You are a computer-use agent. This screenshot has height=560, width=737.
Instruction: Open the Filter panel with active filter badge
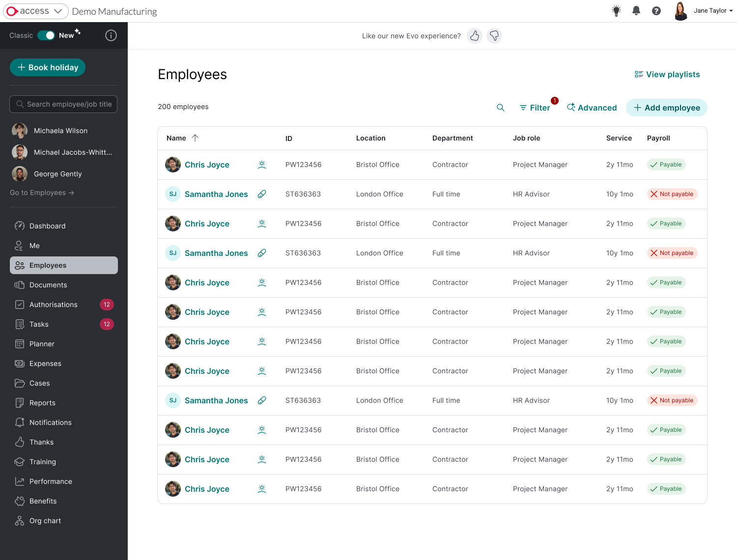click(x=535, y=108)
